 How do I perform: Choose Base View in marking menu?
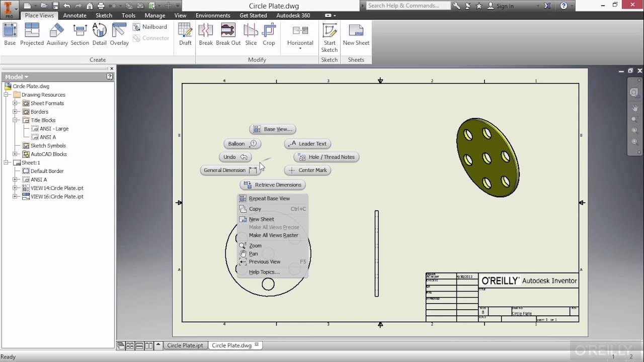[x=272, y=129]
